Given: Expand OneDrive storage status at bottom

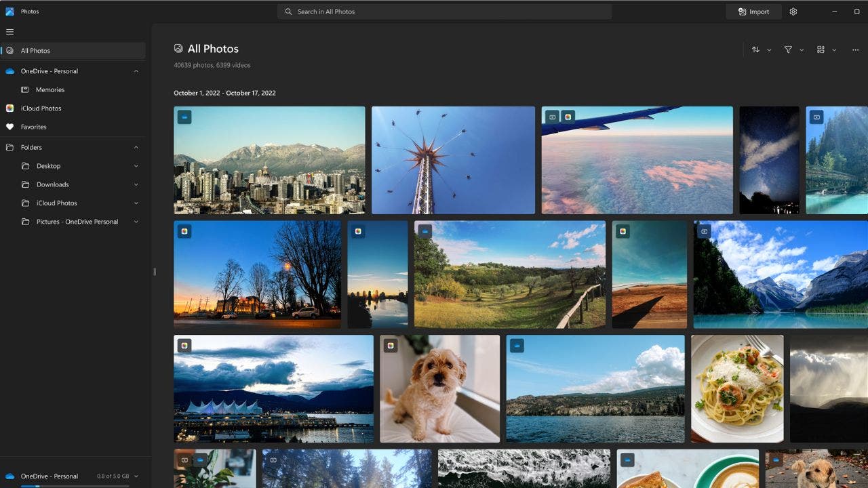Looking at the screenshot, I should 136,476.
